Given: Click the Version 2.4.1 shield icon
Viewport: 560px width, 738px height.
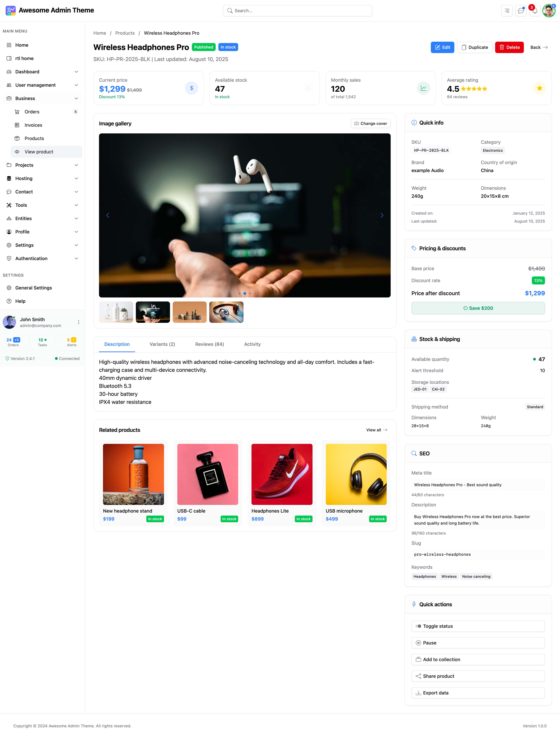Looking at the screenshot, I should tap(7, 359).
